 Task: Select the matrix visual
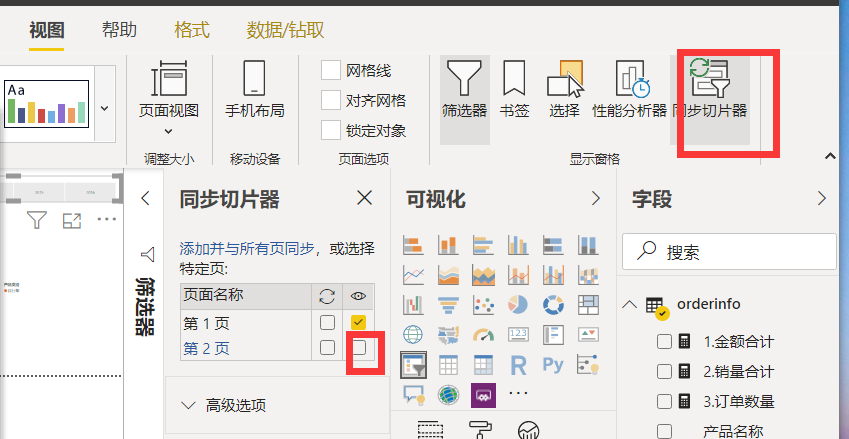[x=483, y=365]
